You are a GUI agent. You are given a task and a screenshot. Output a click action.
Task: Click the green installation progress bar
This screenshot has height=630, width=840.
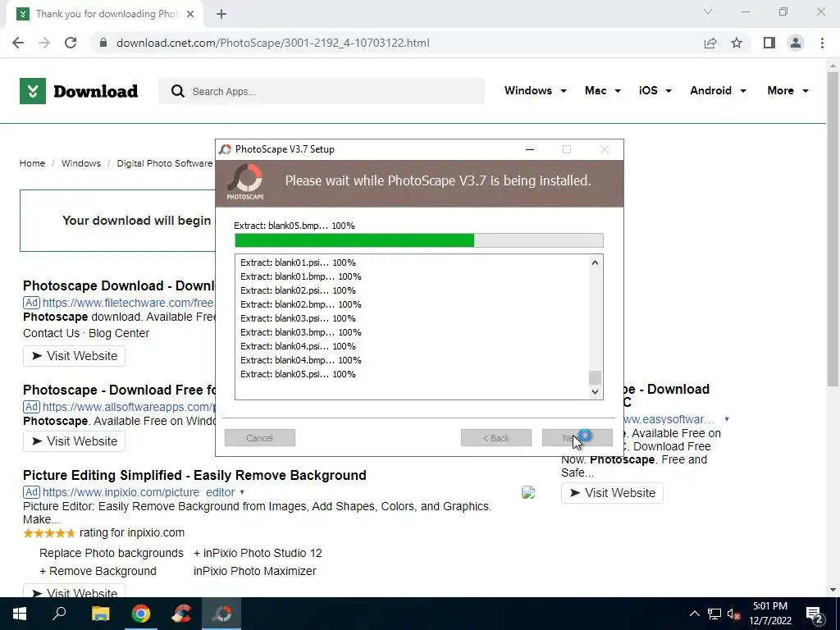[x=419, y=240]
